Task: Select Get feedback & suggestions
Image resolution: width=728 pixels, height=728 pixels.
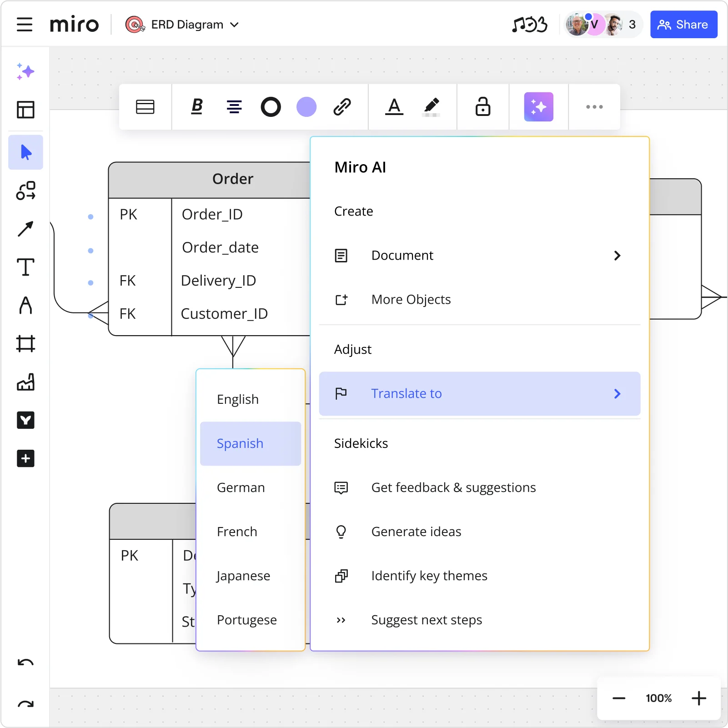Action: [x=480, y=488]
